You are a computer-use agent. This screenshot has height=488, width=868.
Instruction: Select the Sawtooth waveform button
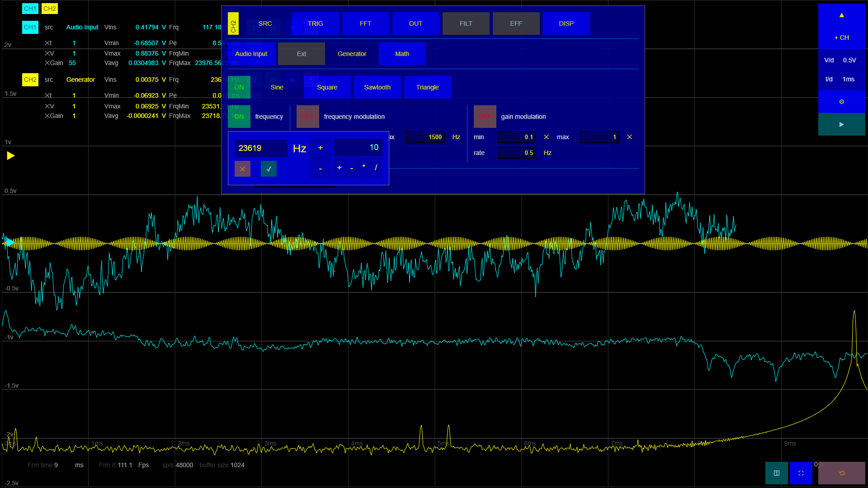tap(377, 87)
